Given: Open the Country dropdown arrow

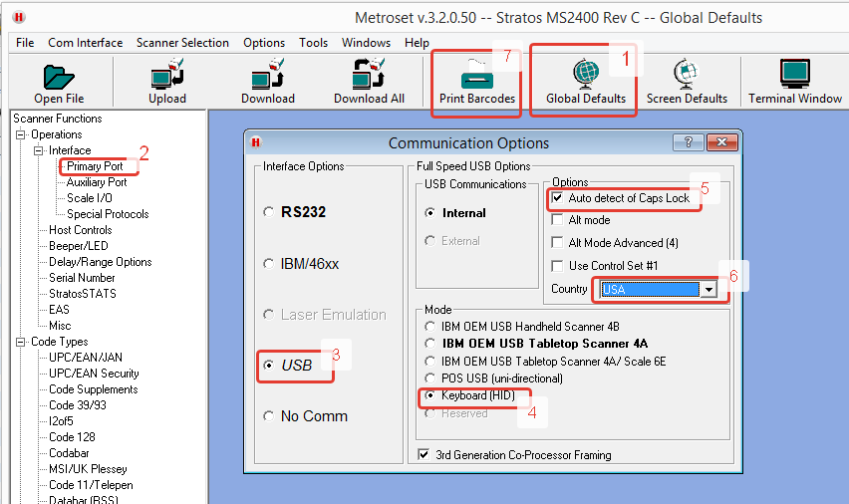Looking at the screenshot, I should pos(708,290).
